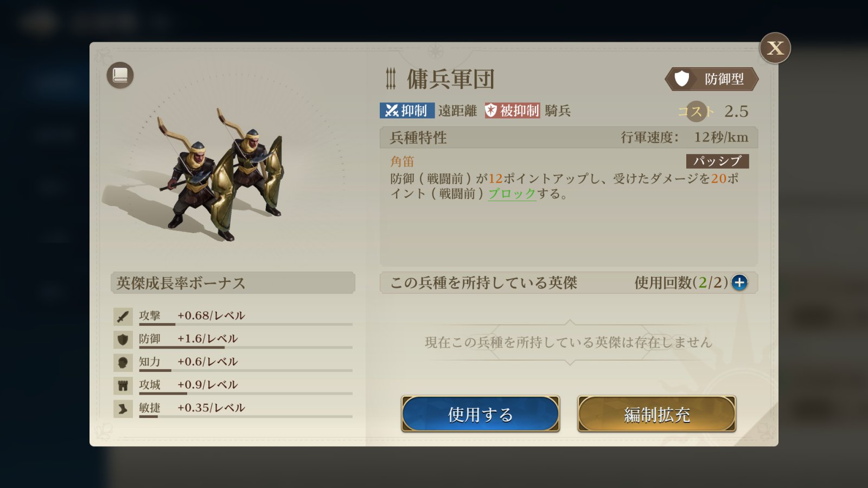Click the 防御 growth rate bar
Image resolution: width=868 pixels, height=488 pixels.
pyautogui.click(x=245, y=347)
